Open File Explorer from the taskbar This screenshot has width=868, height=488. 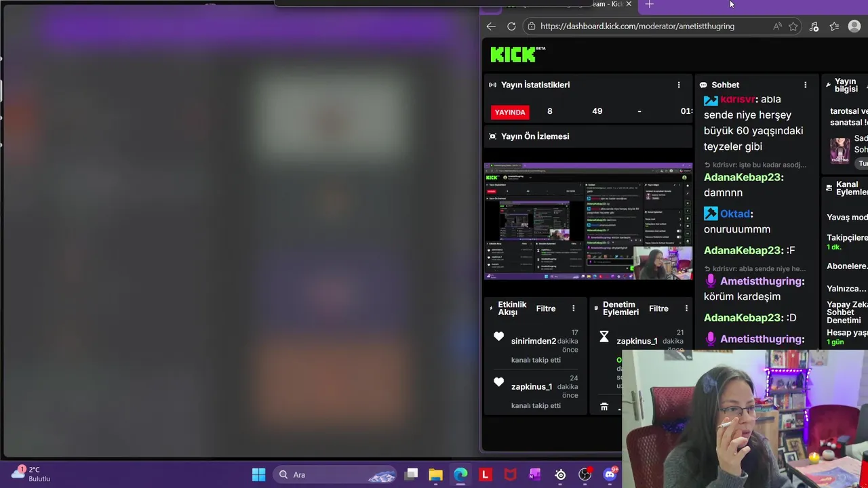[435, 474]
